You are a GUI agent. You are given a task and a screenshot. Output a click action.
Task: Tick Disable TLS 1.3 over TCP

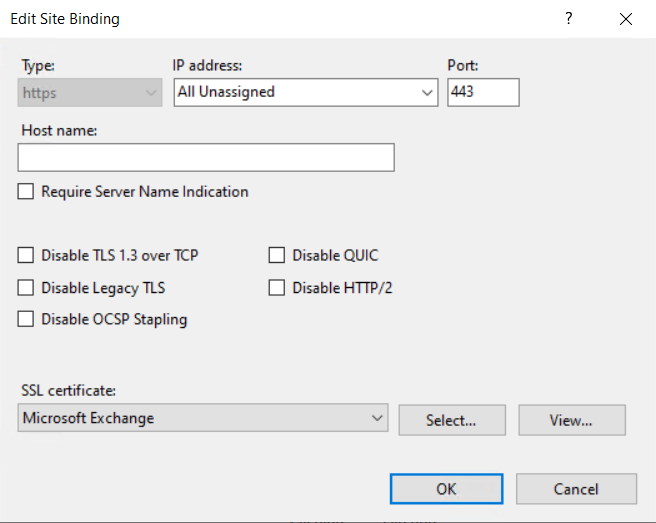(x=26, y=255)
